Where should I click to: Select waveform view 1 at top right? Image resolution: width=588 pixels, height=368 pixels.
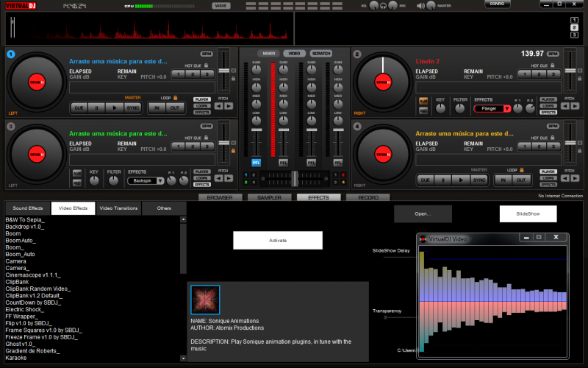574,21
